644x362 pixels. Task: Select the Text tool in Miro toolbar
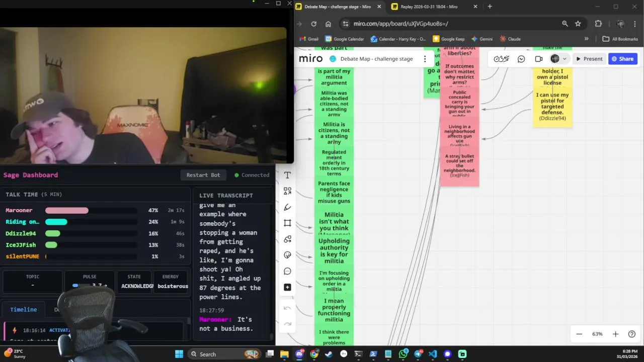coord(287,175)
